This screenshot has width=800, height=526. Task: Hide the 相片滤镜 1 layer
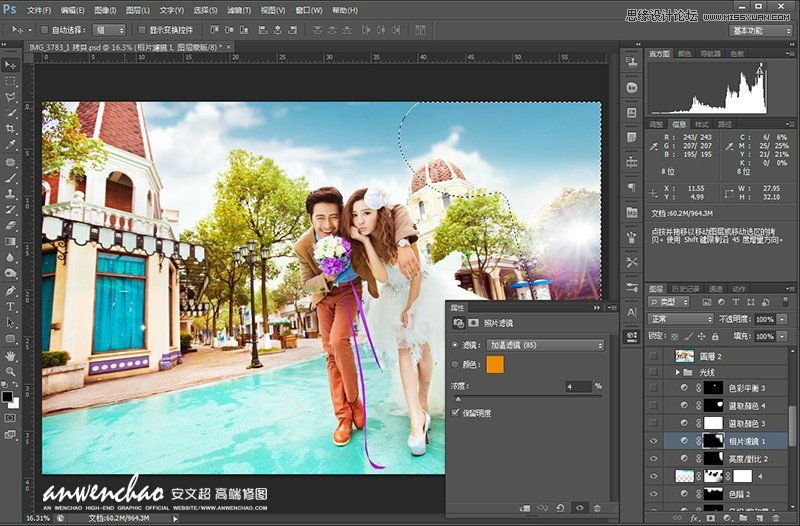pyautogui.click(x=654, y=441)
